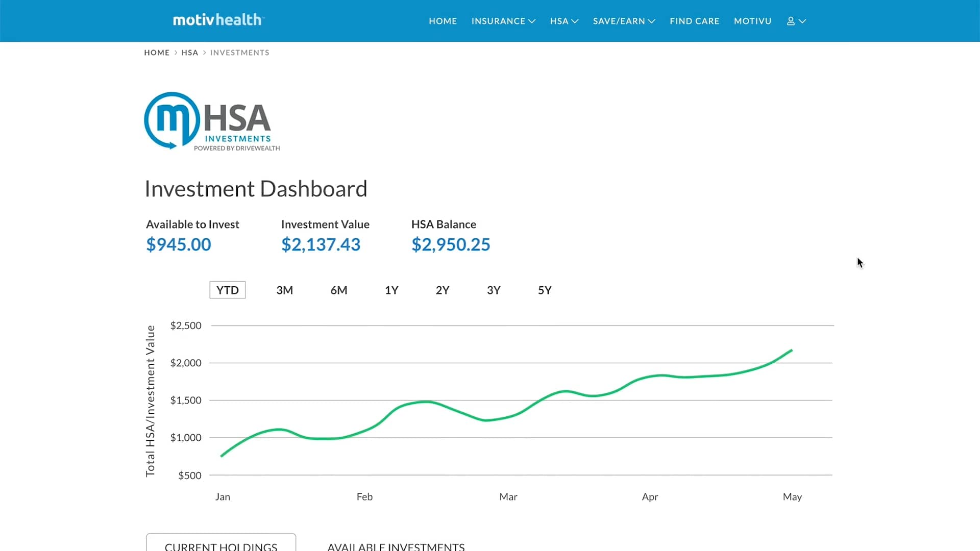The width and height of the screenshot is (980, 551).
Task: Select the 3M time range
Action: tap(284, 290)
